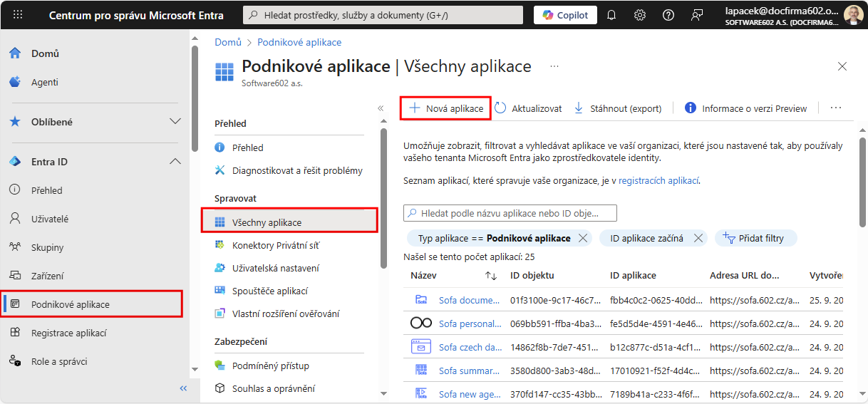The image size is (868, 404).
Task: Sort by Název column arrows
Action: (491, 275)
